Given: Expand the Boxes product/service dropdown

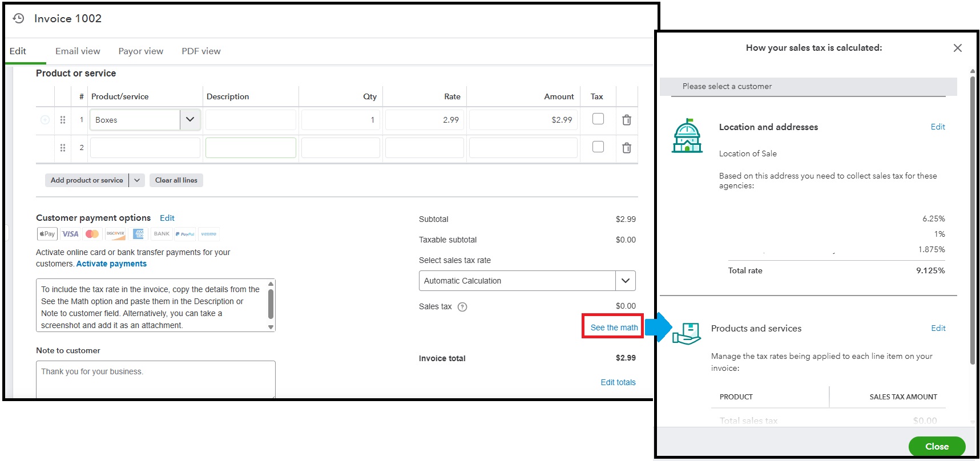Looking at the screenshot, I should [x=190, y=120].
